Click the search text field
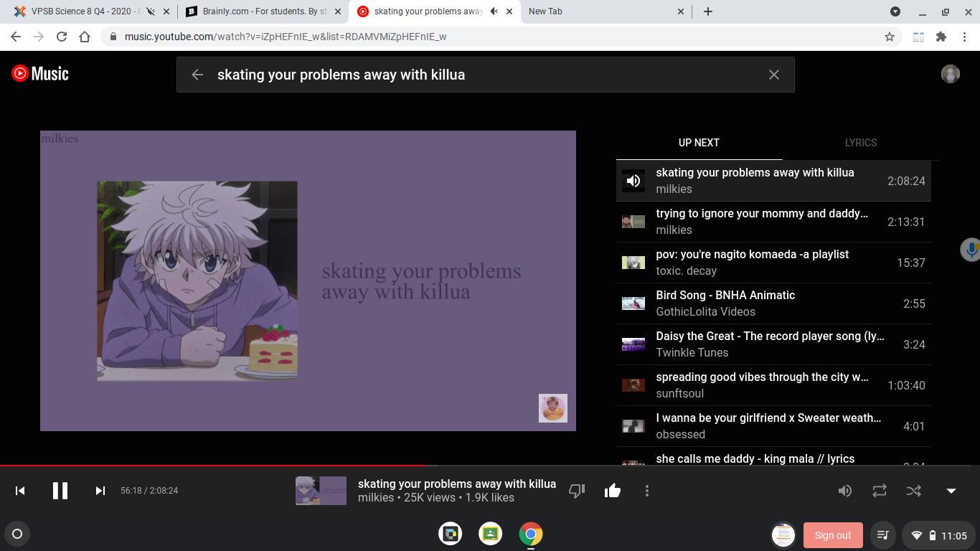 (x=485, y=75)
